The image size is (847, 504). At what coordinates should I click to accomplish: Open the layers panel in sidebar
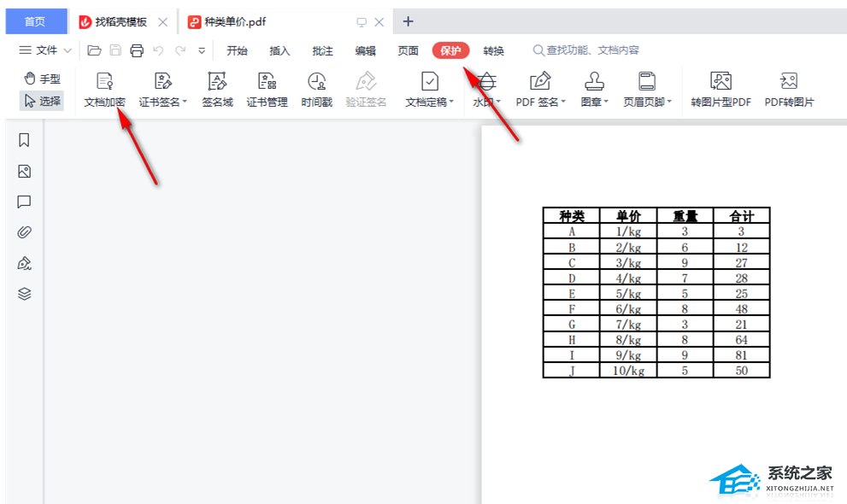[24, 294]
